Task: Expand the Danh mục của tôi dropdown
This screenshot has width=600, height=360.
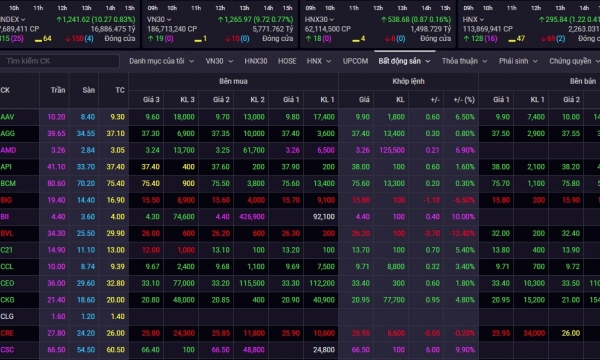Action: [161, 61]
